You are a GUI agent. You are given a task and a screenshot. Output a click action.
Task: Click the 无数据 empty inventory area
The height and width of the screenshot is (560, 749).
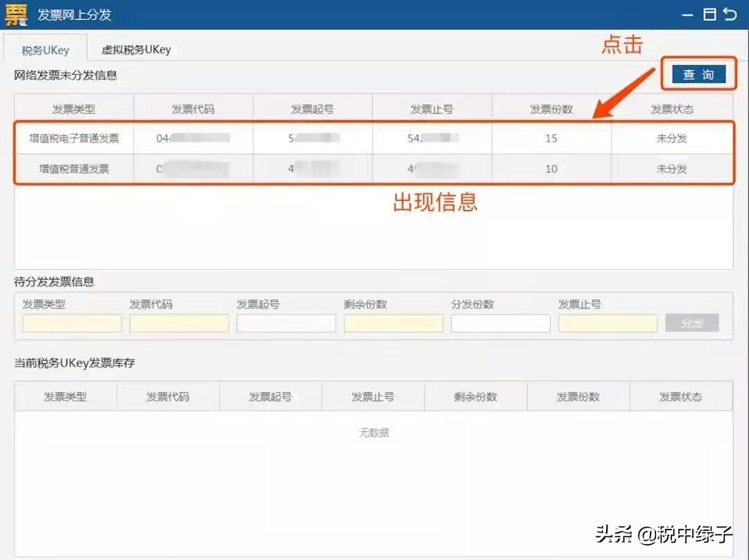point(374,432)
